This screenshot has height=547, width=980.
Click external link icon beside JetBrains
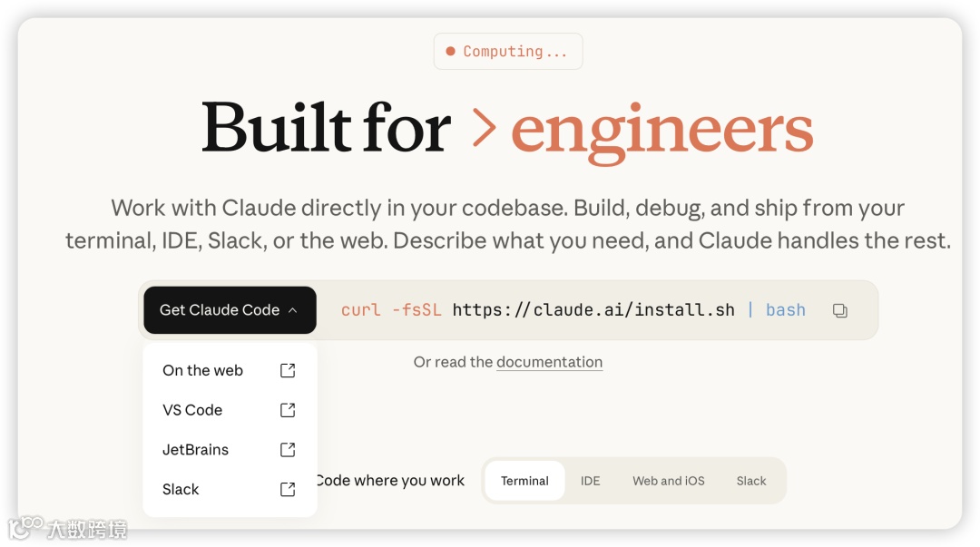click(x=288, y=450)
